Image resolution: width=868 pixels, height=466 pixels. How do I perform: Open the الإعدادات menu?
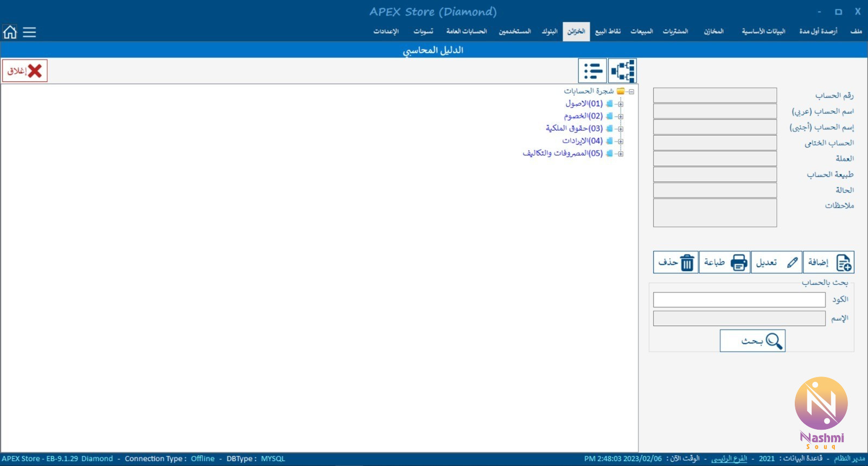(386, 31)
